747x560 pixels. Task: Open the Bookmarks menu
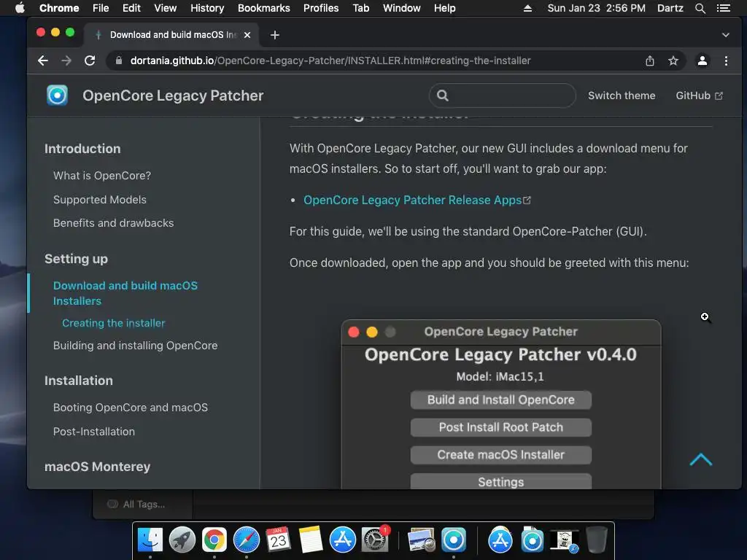[264, 8]
